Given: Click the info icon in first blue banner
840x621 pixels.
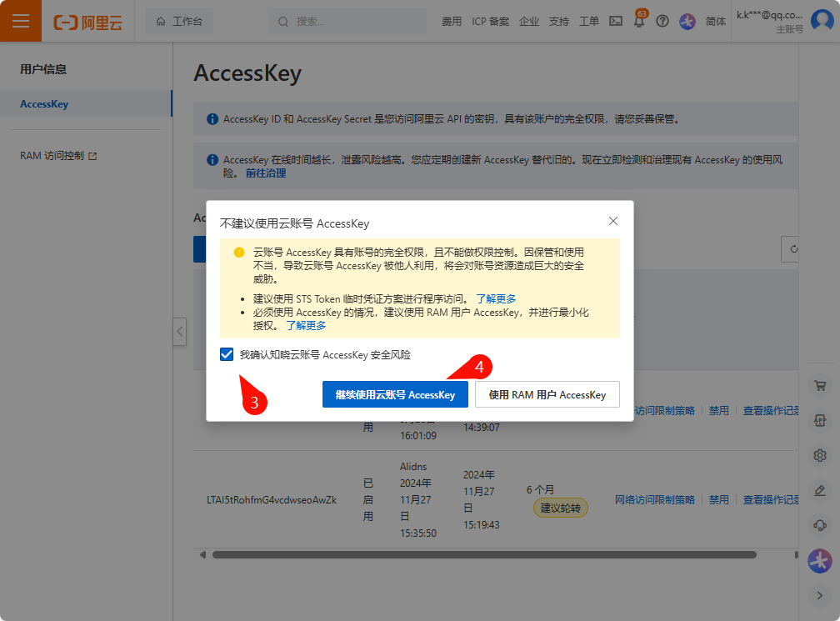Looking at the screenshot, I should point(212,119).
